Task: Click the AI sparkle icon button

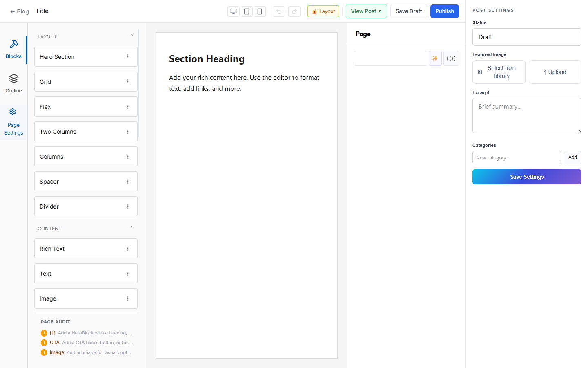Action: 435,58
